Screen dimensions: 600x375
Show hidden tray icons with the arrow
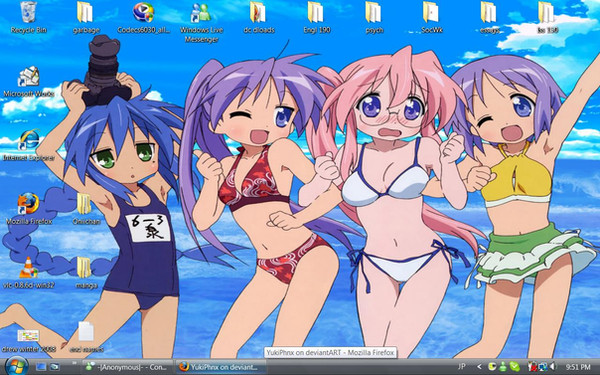479,367
